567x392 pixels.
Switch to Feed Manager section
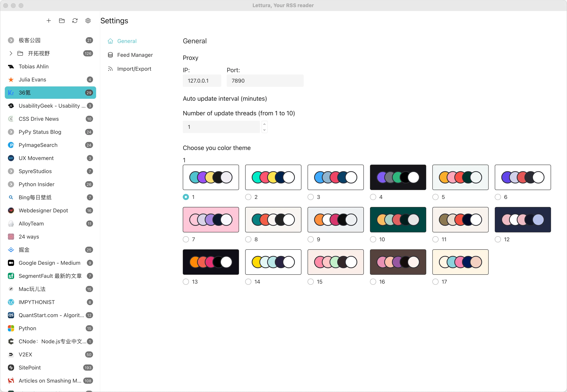click(x=135, y=55)
